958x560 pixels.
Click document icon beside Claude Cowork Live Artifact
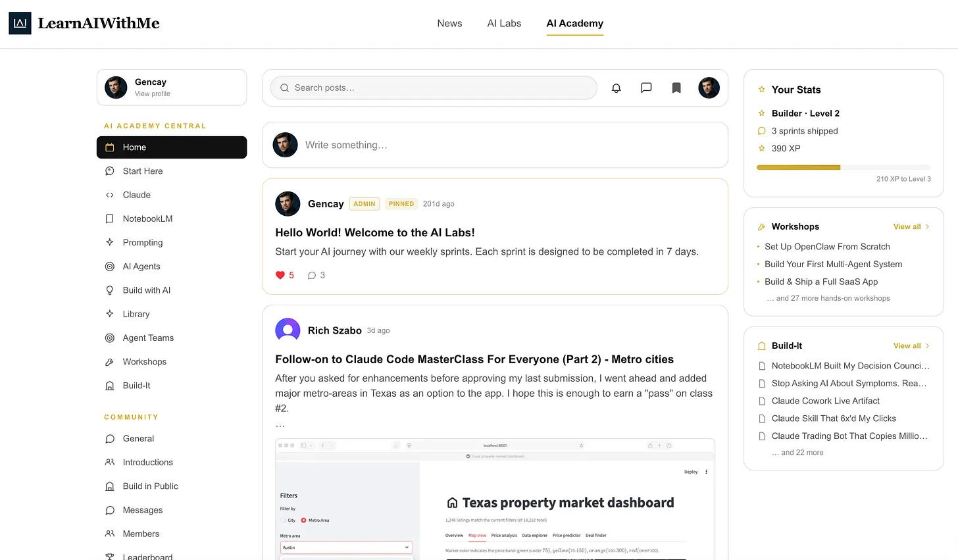pos(762,401)
